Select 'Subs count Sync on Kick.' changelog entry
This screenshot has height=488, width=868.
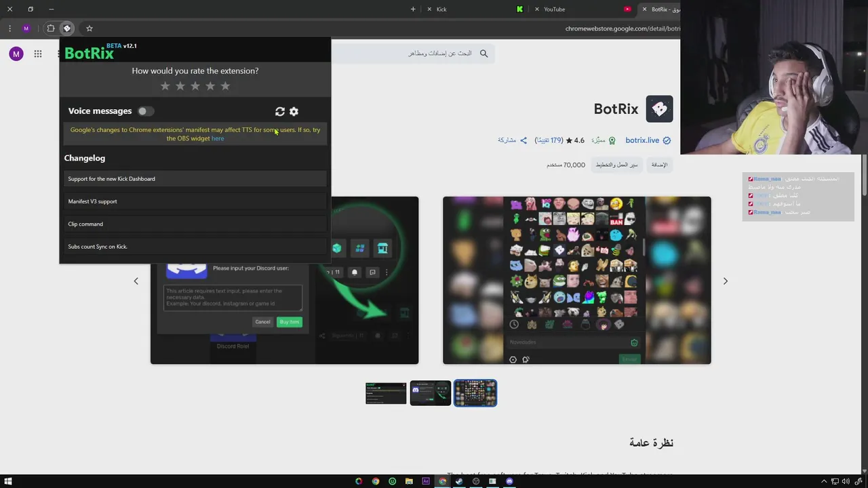click(x=195, y=247)
